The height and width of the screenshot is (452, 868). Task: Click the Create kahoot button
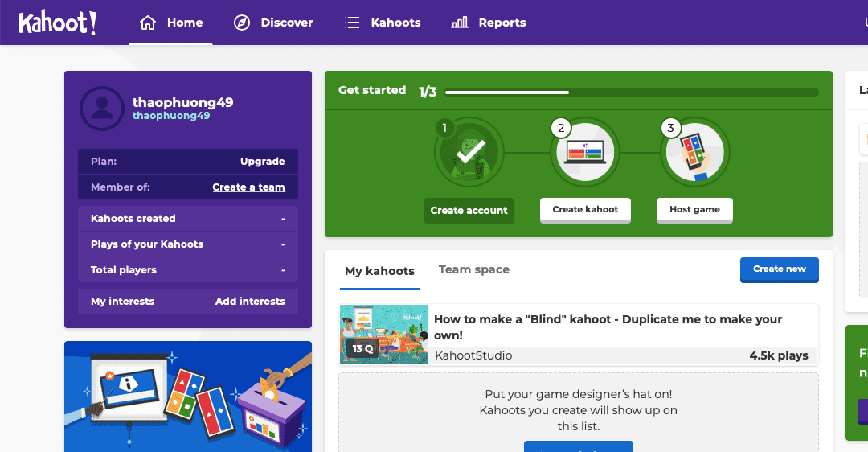point(585,210)
